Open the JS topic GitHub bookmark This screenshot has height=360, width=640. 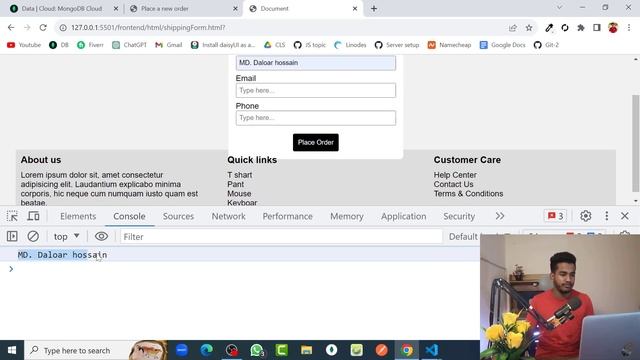(310, 45)
